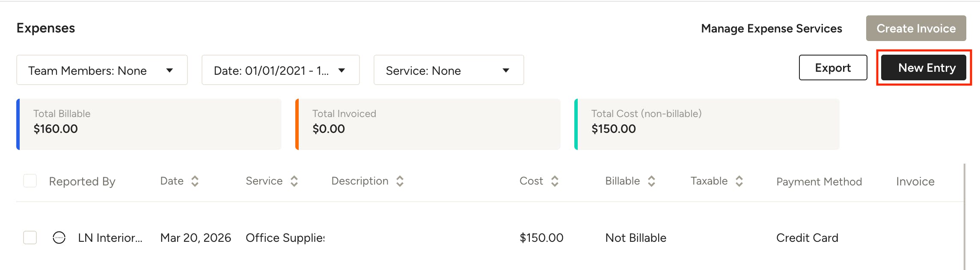This screenshot has height=270, width=980.
Task: Sort by Cost using sort arrows icon
Action: (555, 181)
